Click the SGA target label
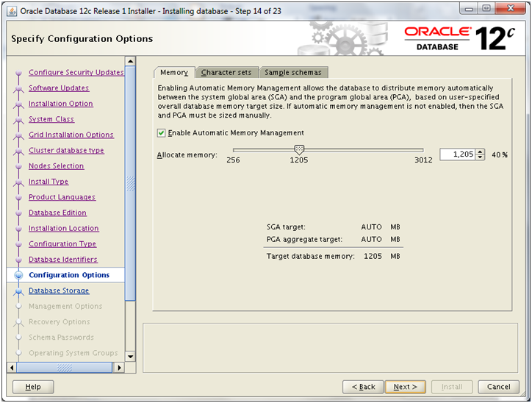This screenshot has width=532, height=403. pos(286,227)
